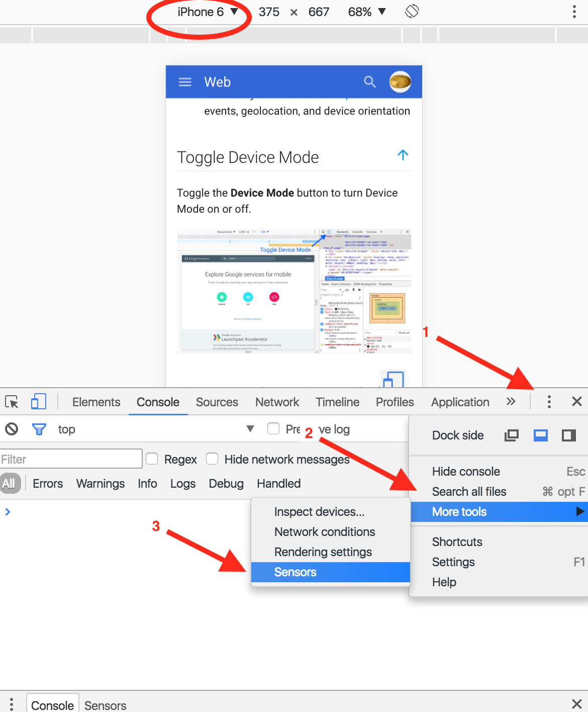Choose Network conditions submenu item
Image resolution: width=588 pixels, height=712 pixels.
pyautogui.click(x=331, y=532)
